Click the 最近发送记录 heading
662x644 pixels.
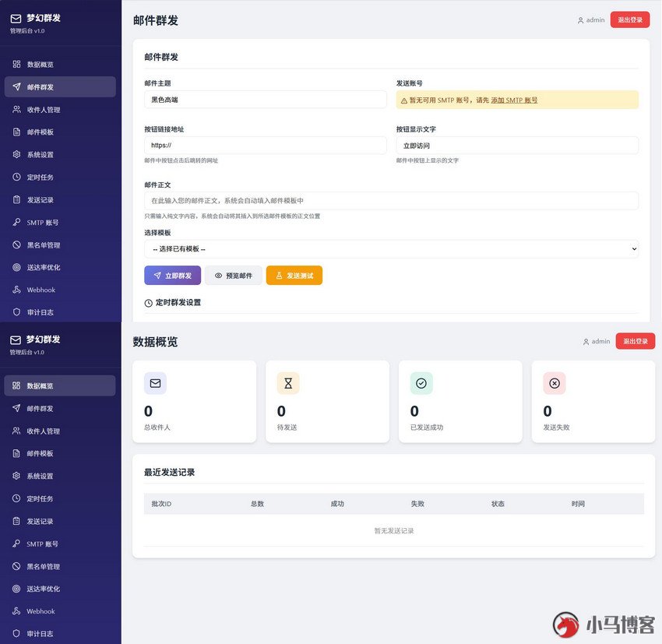[x=169, y=472]
